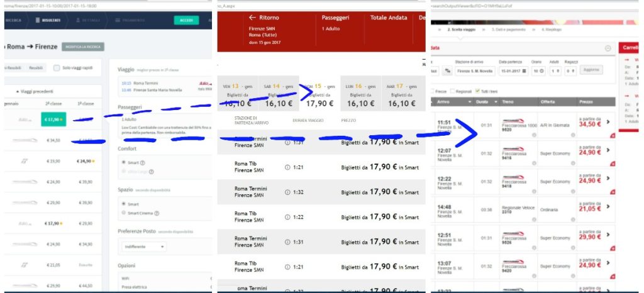Click the green ACCEDI button
This screenshot has width=644, height=293.
coord(186,20)
